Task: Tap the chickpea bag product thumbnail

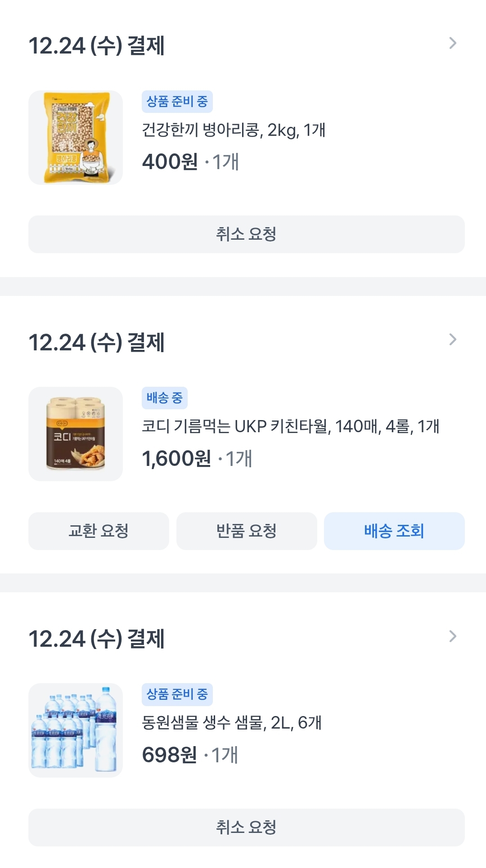Action: tap(76, 138)
